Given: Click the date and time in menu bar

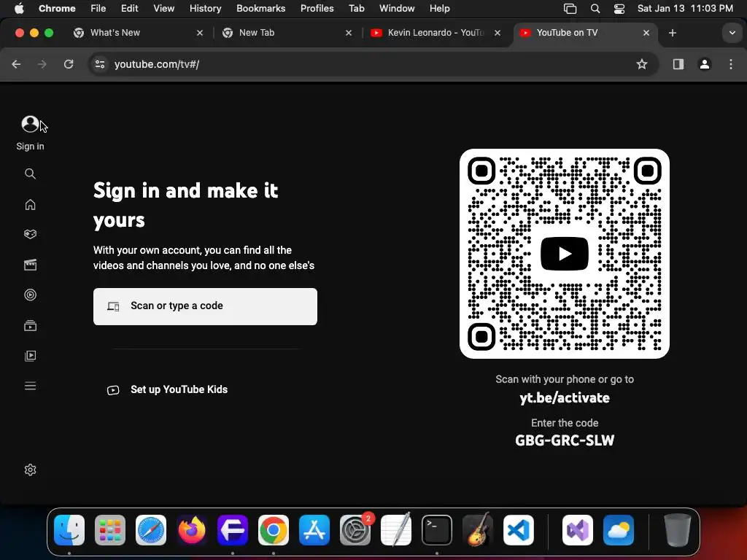Looking at the screenshot, I should pos(685,8).
